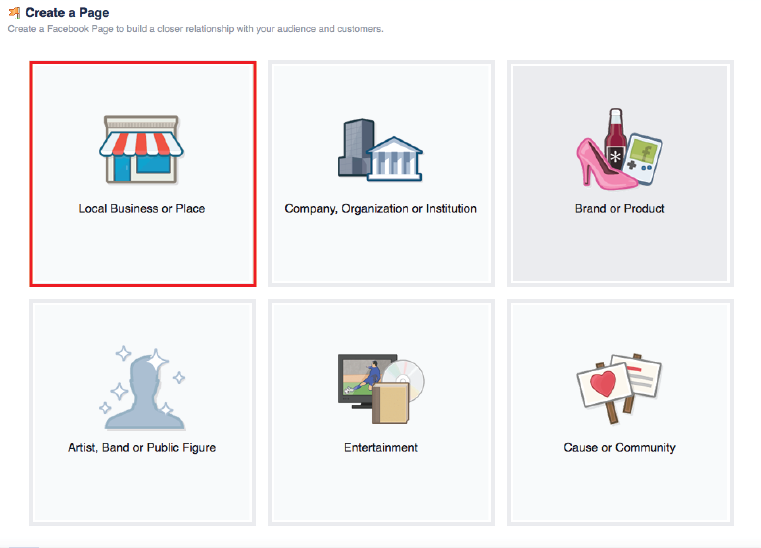Select the Local Business or Place label
The height and width of the screenshot is (548, 761).
(142, 209)
